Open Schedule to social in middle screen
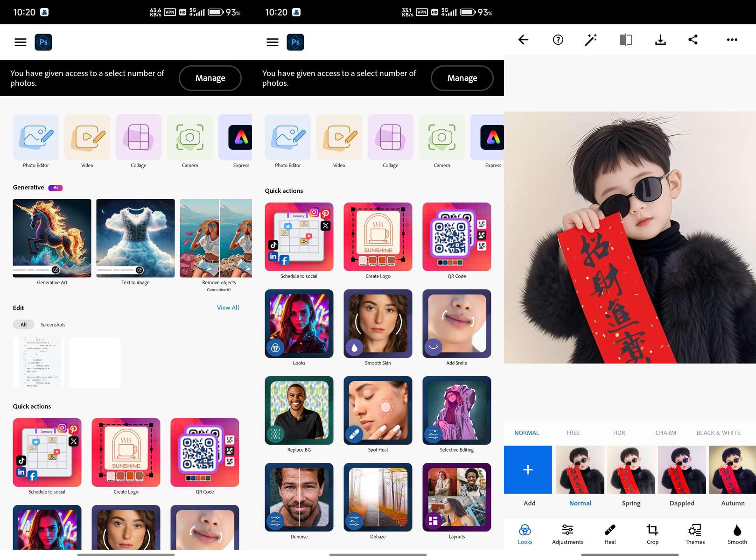Image resolution: width=756 pixels, height=560 pixels. (x=299, y=237)
